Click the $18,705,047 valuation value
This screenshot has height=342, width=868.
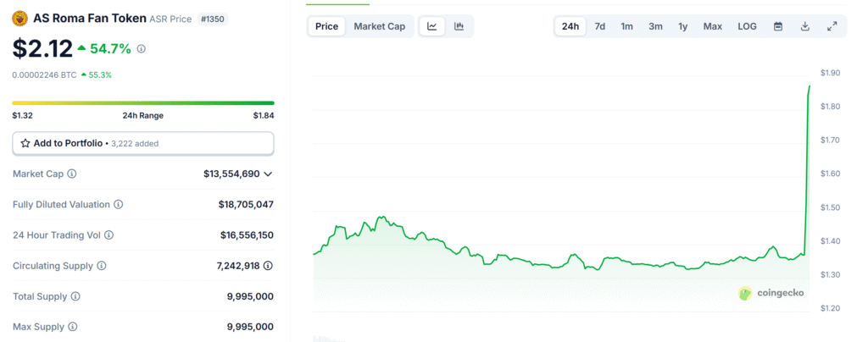(246, 204)
